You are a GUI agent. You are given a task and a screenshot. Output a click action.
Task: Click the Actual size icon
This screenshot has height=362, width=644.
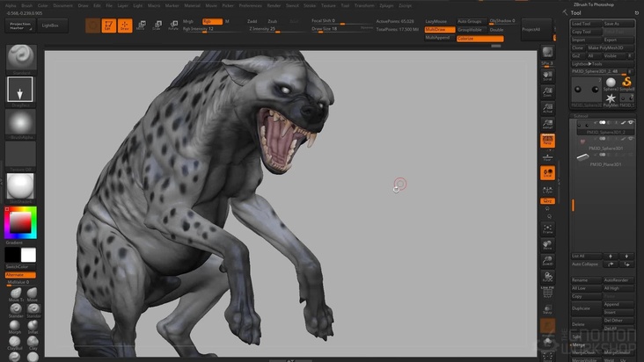click(547, 108)
